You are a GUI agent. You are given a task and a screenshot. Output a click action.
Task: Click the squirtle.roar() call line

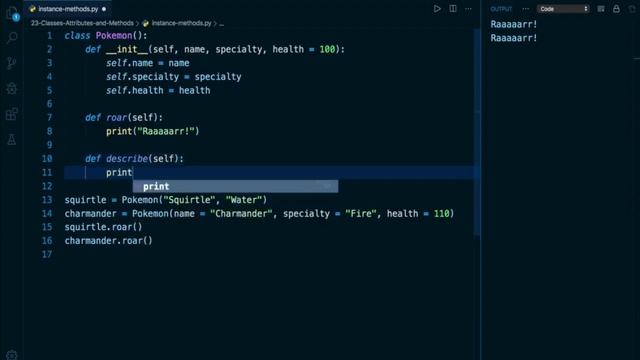[103, 227]
